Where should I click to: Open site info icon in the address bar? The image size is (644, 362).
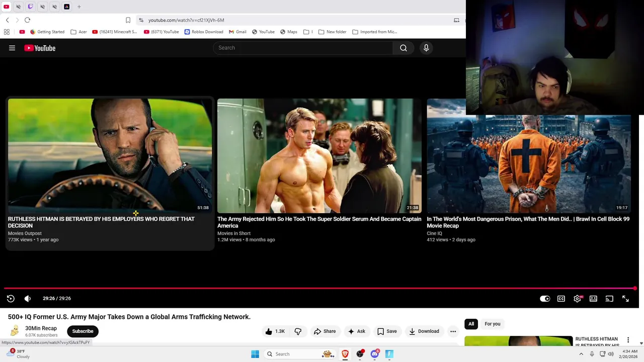tap(141, 20)
